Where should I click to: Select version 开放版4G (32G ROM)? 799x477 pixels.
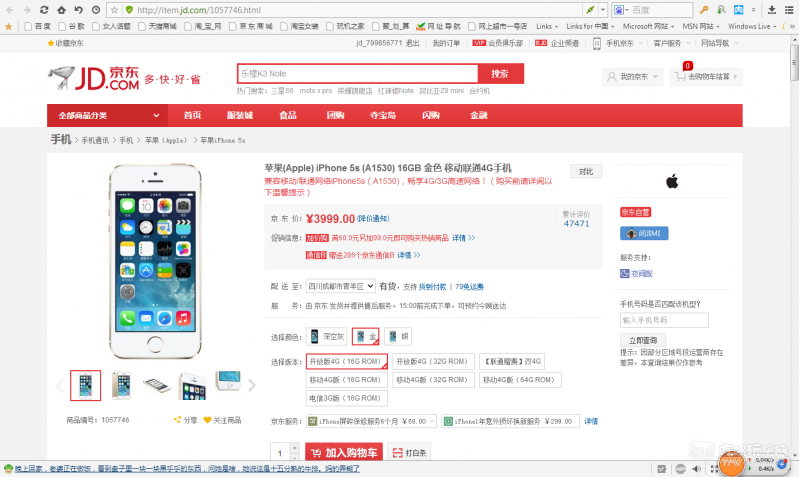coord(433,361)
